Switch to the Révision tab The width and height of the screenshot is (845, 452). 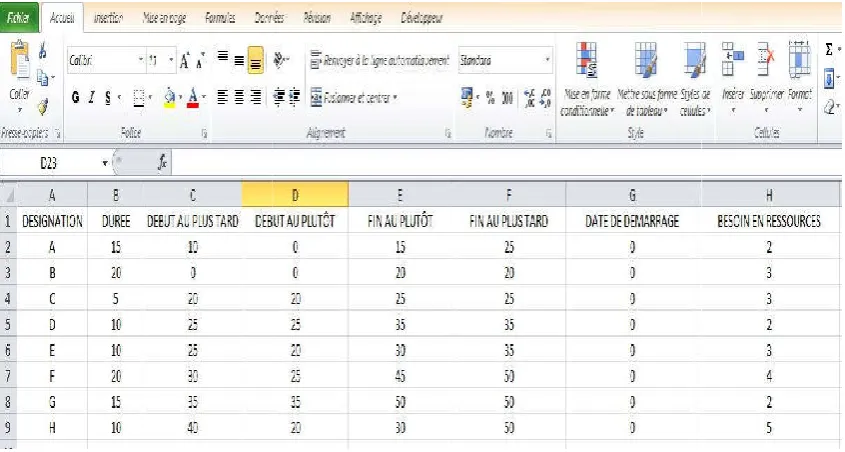click(x=317, y=18)
